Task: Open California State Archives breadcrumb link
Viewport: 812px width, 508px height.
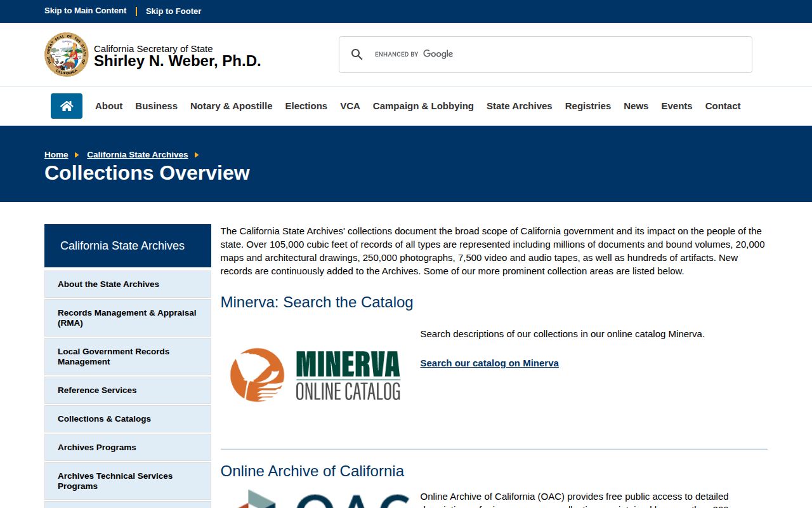Action: (x=138, y=155)
